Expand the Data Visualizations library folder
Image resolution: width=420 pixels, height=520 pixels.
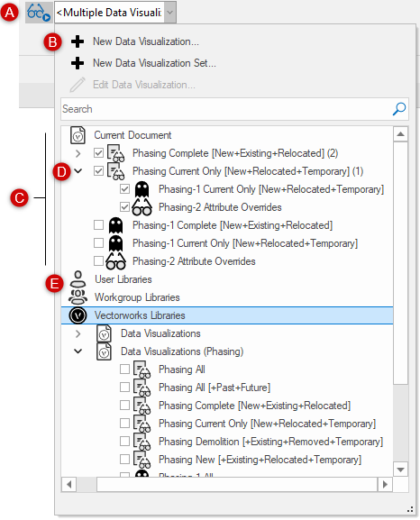coord(78,333)
